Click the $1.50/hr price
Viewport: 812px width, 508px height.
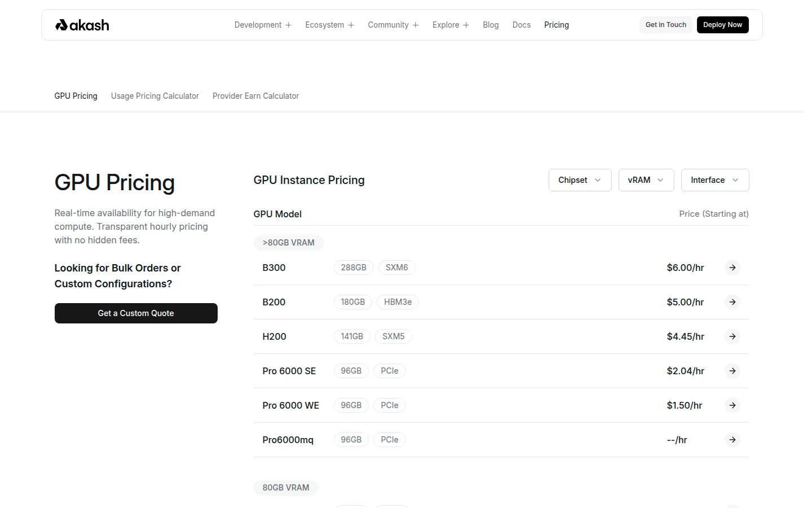(684, 405)
